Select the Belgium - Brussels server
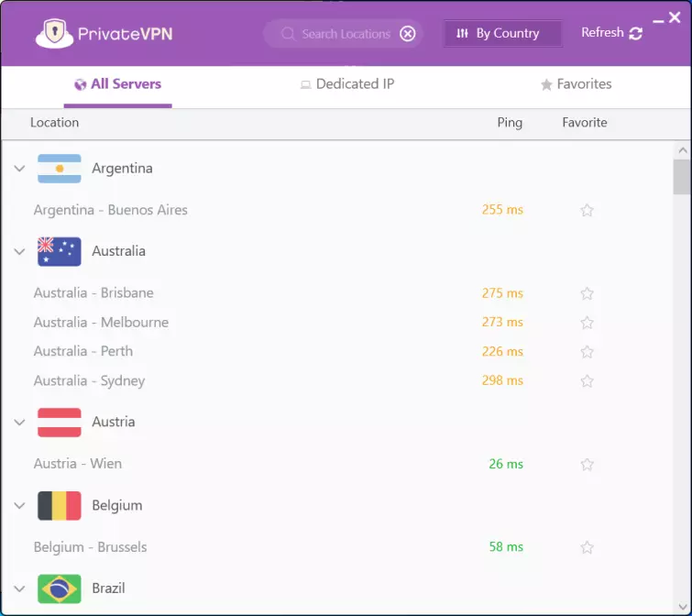The image size is (692, 616). pos(90,547)
